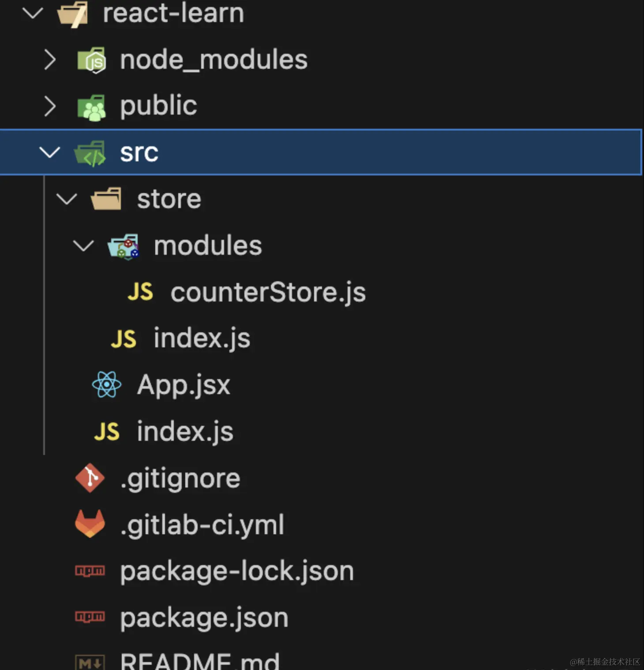This screenshot has width=644, height=670.
Task: Click the npm icon beside package-lock.json
Action: click(90, 571)
